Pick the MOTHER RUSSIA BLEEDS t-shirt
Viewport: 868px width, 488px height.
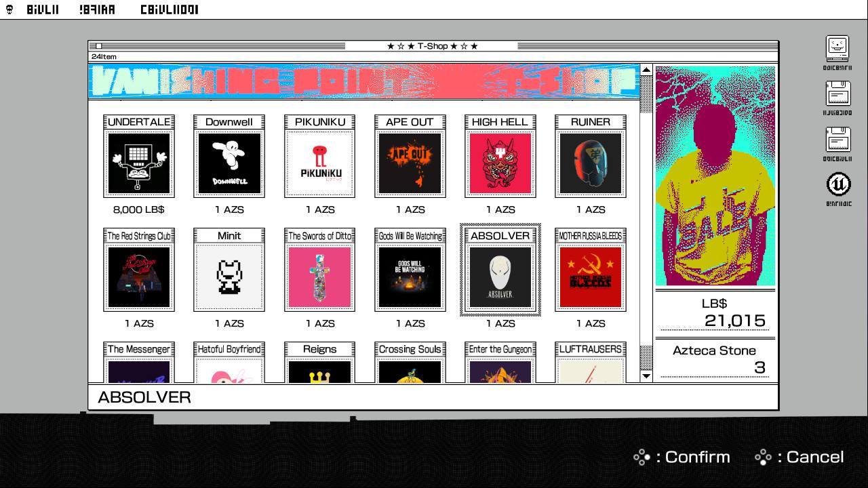tap(591, 270)
